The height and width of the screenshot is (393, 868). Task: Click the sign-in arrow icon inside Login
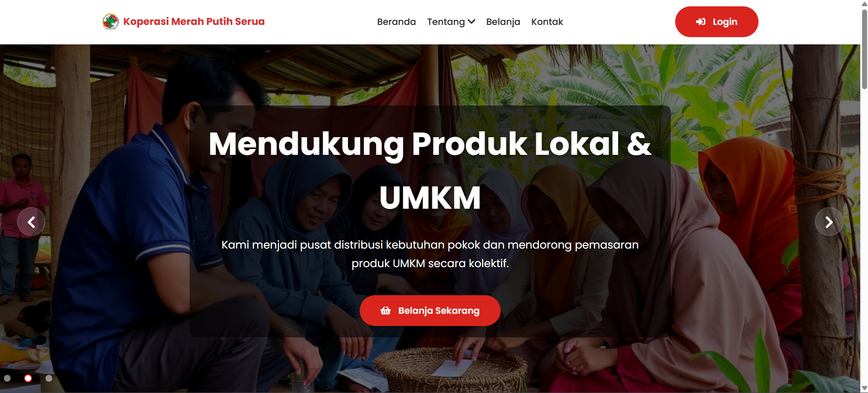701,22
